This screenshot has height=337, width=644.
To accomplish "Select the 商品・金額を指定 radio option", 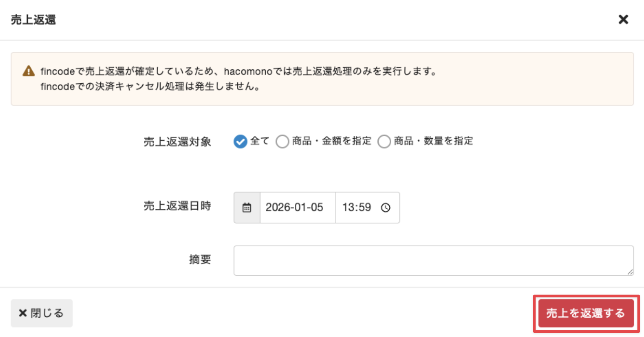I will point(283,142).
